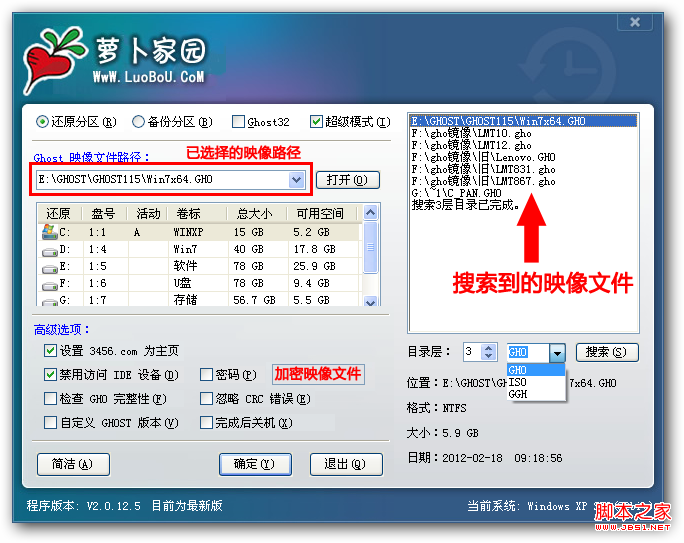Select the U盘 partition row
This screenshot has width=684, height=543.
click(200, 283)
